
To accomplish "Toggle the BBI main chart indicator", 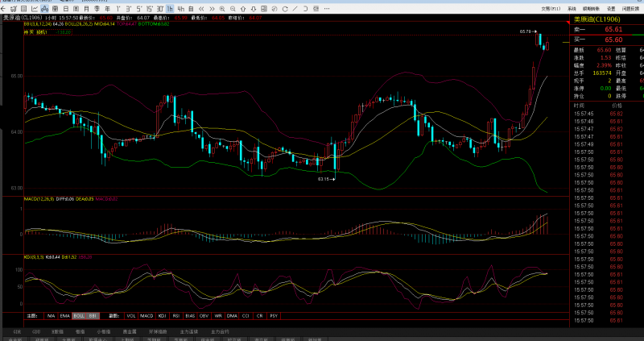I will (93, 316).
